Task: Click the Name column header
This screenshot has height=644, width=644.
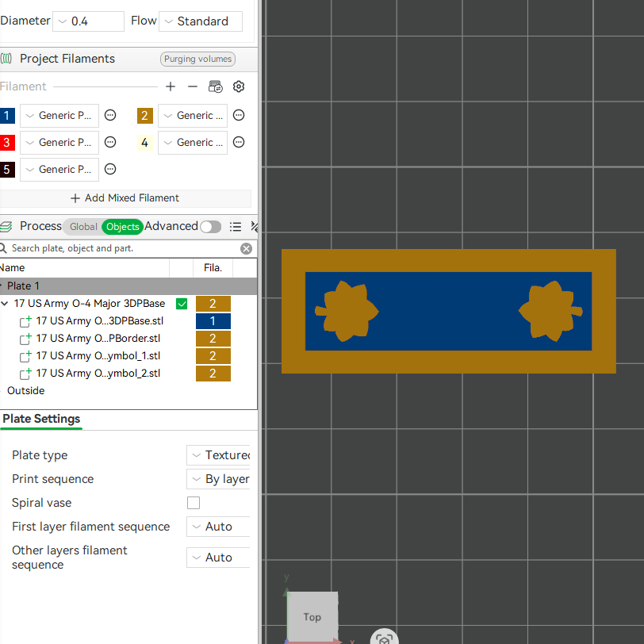Action: [x=84, y=268]
